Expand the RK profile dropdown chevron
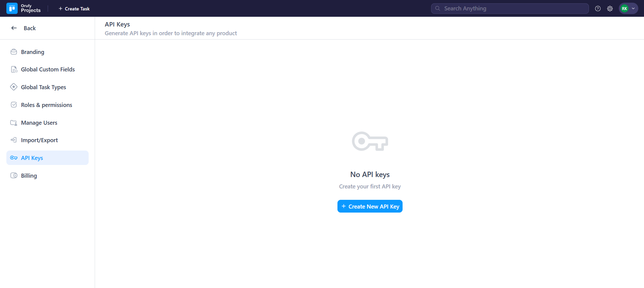 point(633,9)
